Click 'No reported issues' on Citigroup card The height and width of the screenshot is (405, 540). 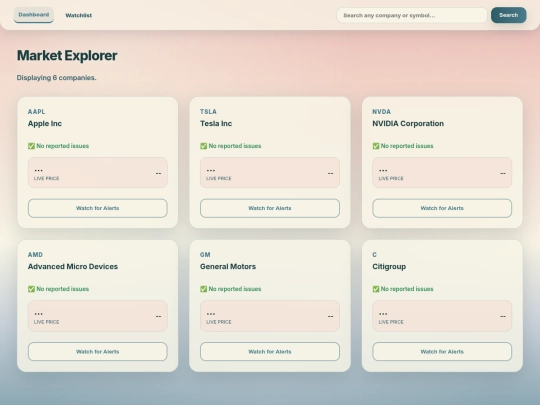click(407, 289)
